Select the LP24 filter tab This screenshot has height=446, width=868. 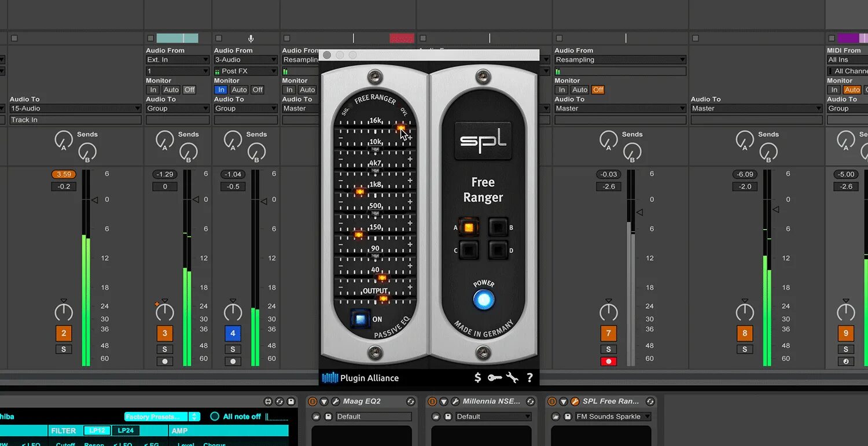coord(126,430)
